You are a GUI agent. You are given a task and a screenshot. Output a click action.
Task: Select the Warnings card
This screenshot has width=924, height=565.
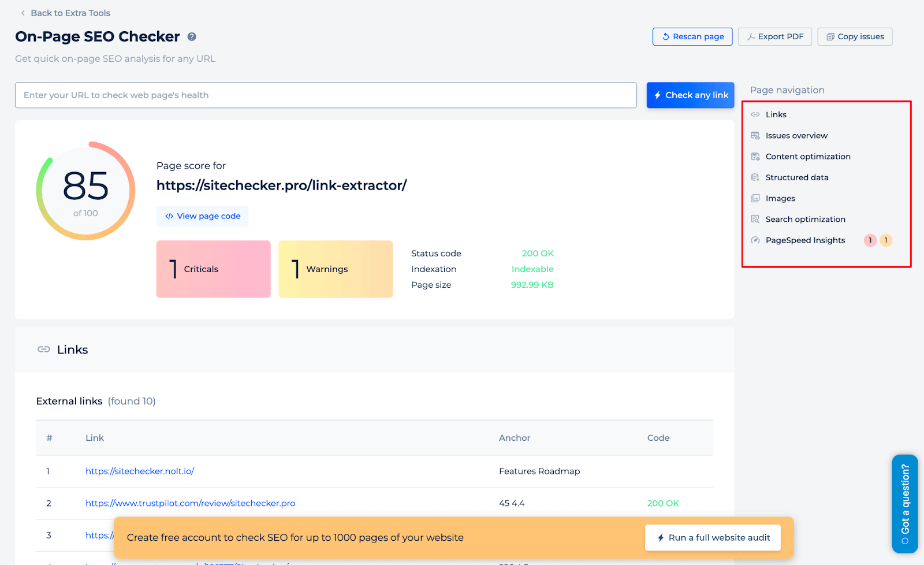(336, 269)
